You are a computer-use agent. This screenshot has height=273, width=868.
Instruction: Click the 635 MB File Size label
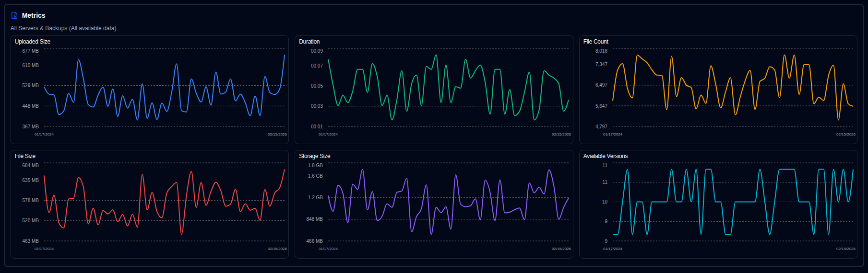(31, 180)
